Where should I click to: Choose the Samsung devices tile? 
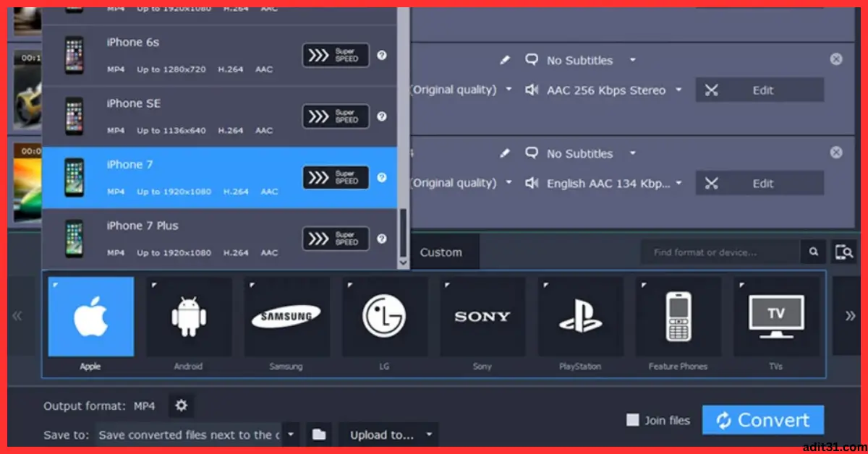click(286, 317)
